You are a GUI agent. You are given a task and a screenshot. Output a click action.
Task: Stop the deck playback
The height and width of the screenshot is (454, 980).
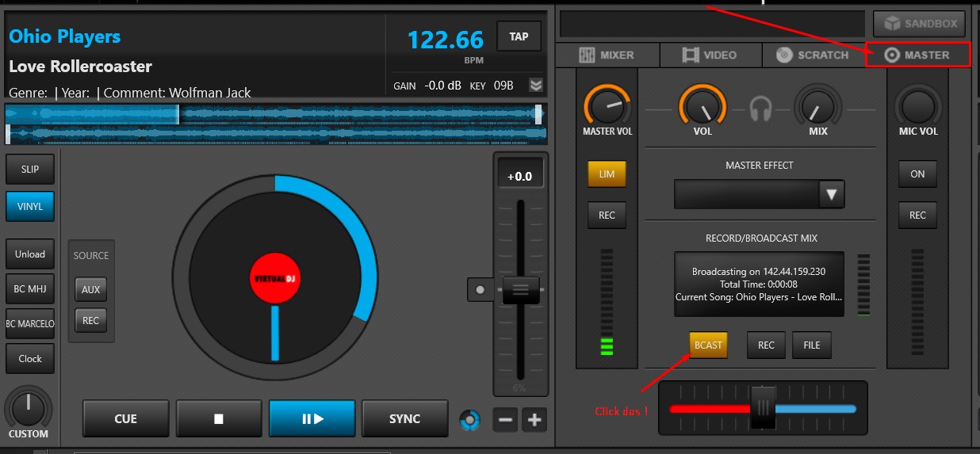(219, 418)
